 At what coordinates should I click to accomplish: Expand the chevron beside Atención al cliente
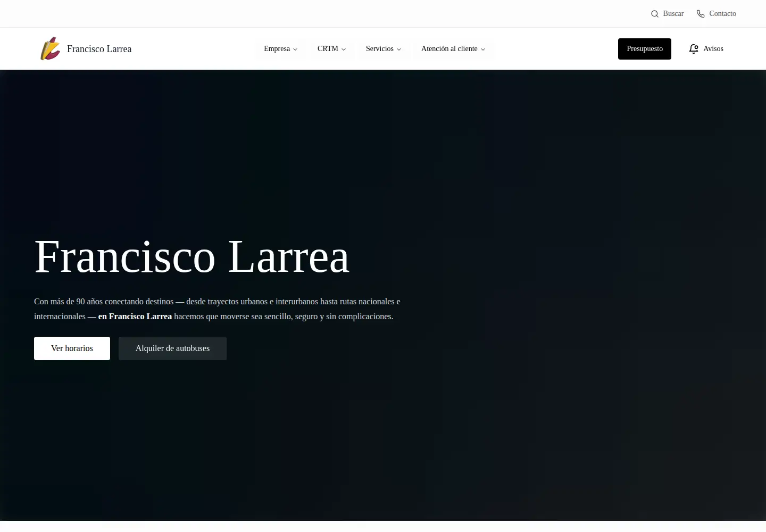click(x=483, y=49)
